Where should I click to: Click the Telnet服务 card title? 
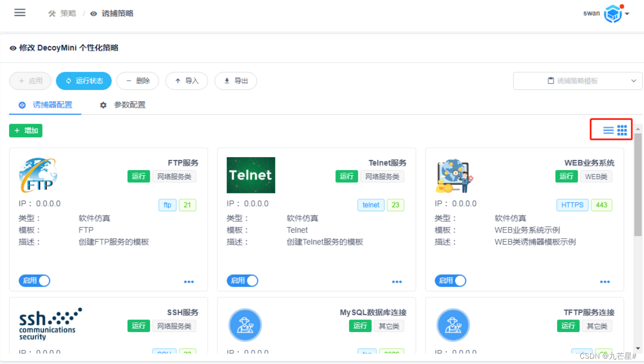click(x=387, y=163)
